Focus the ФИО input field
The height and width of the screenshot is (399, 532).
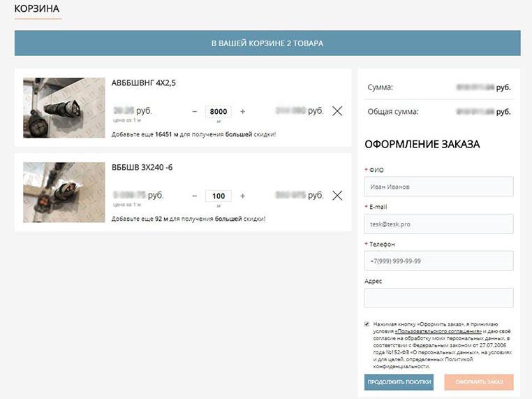click(438, 187)
